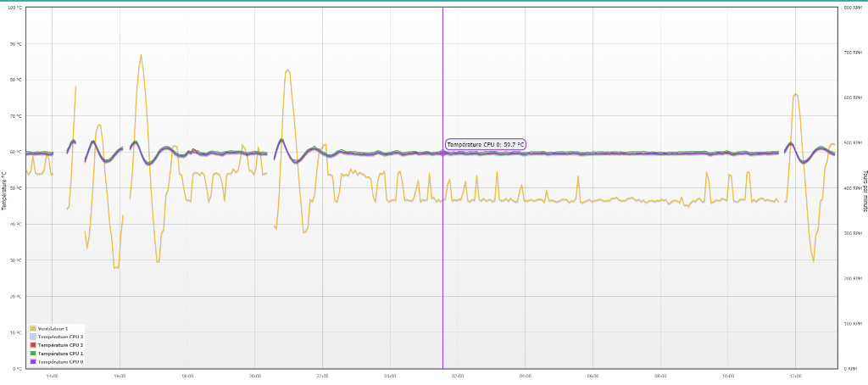Click the light blue CPU 3 legend swatch
The height and width of the screenshot is (385, 868).
[33, 337]
